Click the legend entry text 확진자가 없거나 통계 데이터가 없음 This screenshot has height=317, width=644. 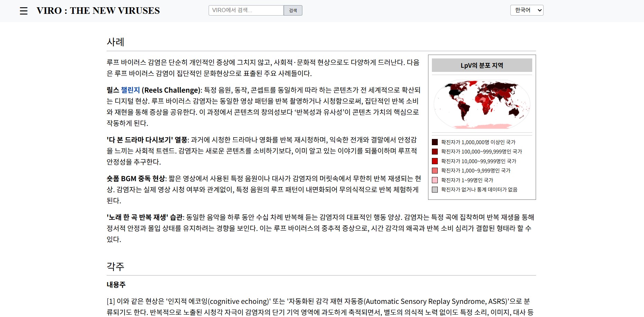tap(478, 189)
